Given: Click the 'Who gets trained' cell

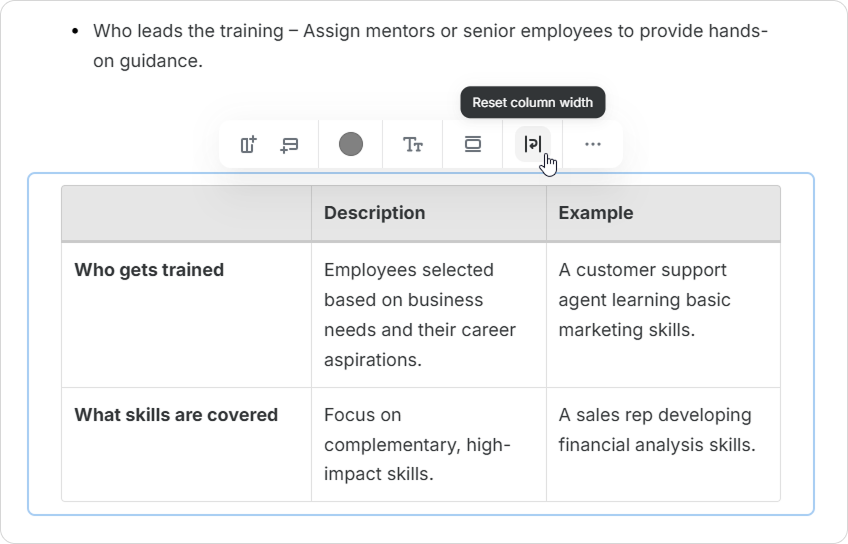Looking at the screenshot, I should (x=149, y=270).
